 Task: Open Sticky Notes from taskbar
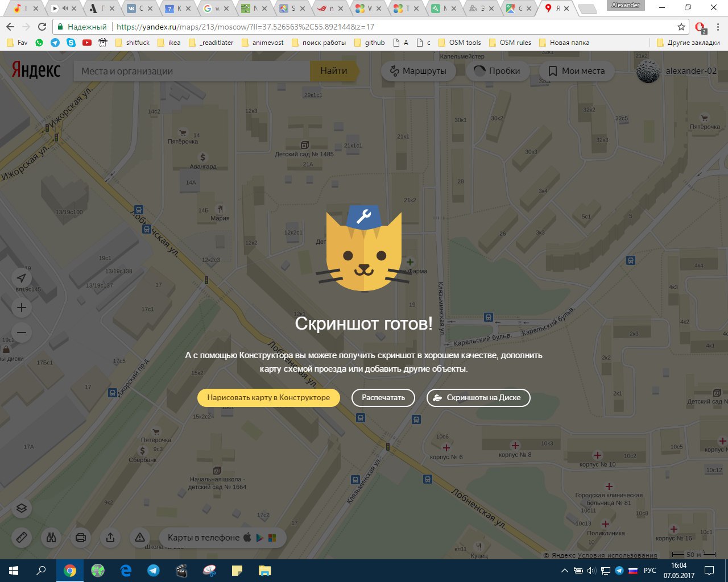[237, 571]
